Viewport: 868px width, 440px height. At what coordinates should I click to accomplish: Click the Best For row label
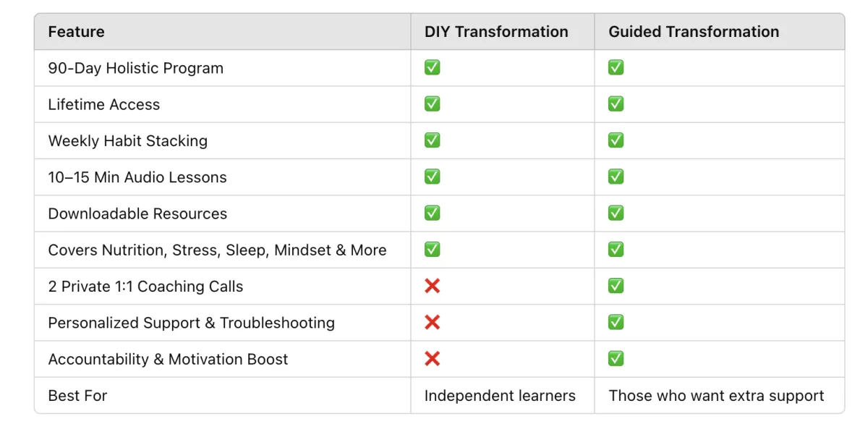click(77, 396)
